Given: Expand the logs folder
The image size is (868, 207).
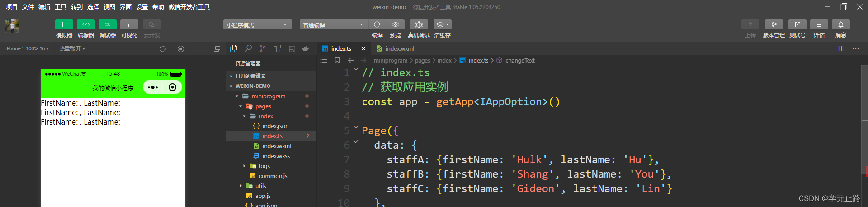Looking at the screenshot, I should tap(271, 166).
